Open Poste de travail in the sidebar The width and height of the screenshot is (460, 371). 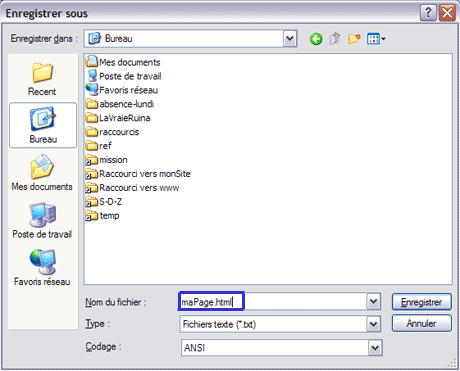pos(42,220)
